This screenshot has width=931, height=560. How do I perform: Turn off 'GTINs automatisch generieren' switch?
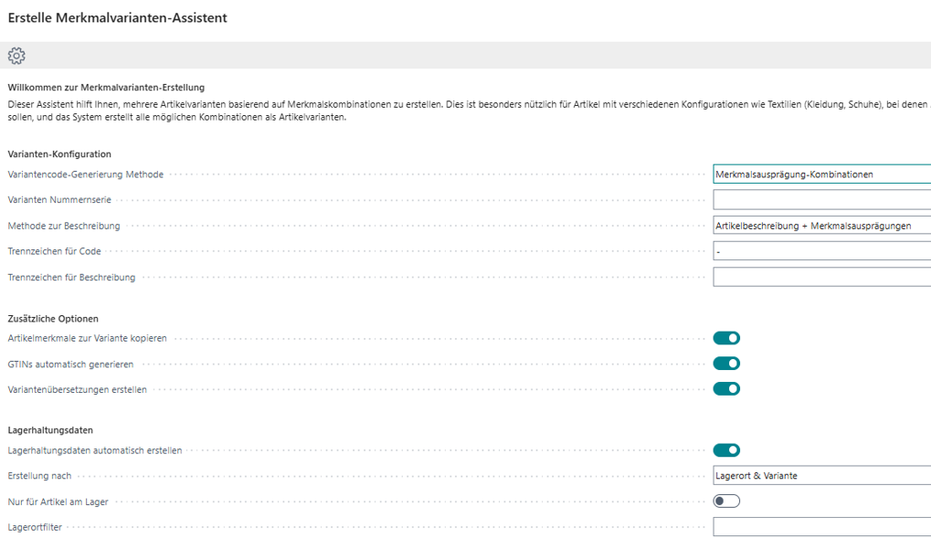tap(726, 364)
